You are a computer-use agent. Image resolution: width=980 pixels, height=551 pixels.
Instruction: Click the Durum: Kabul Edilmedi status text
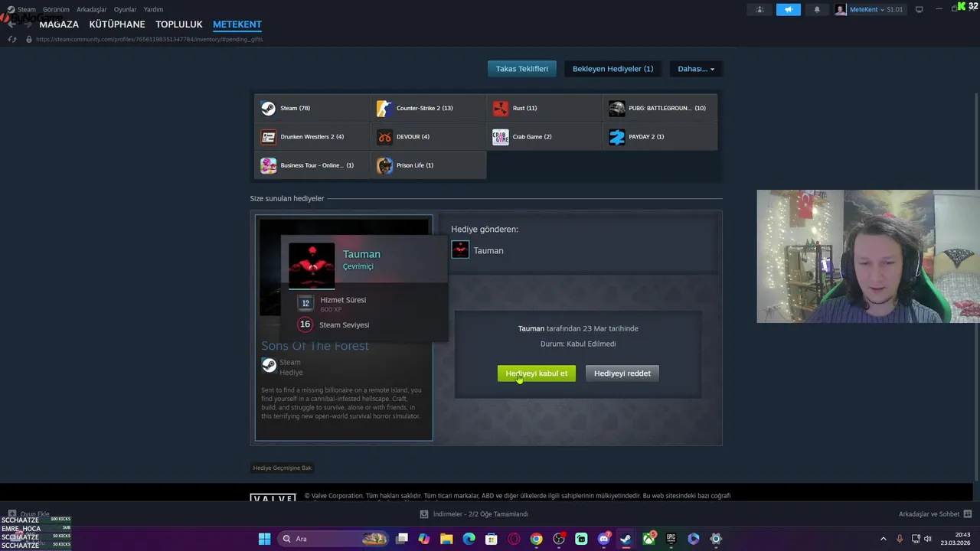[578, 344]
